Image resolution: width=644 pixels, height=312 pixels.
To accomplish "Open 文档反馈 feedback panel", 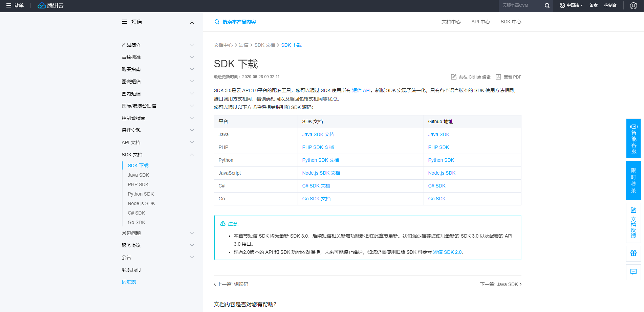I will pyautogui.click(x=633, y=222).
